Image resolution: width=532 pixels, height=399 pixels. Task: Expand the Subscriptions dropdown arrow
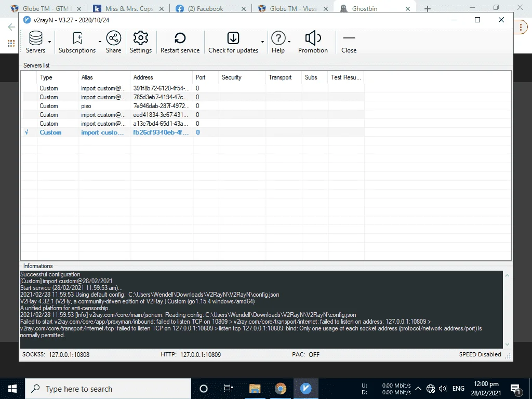[x=100, y=42]
